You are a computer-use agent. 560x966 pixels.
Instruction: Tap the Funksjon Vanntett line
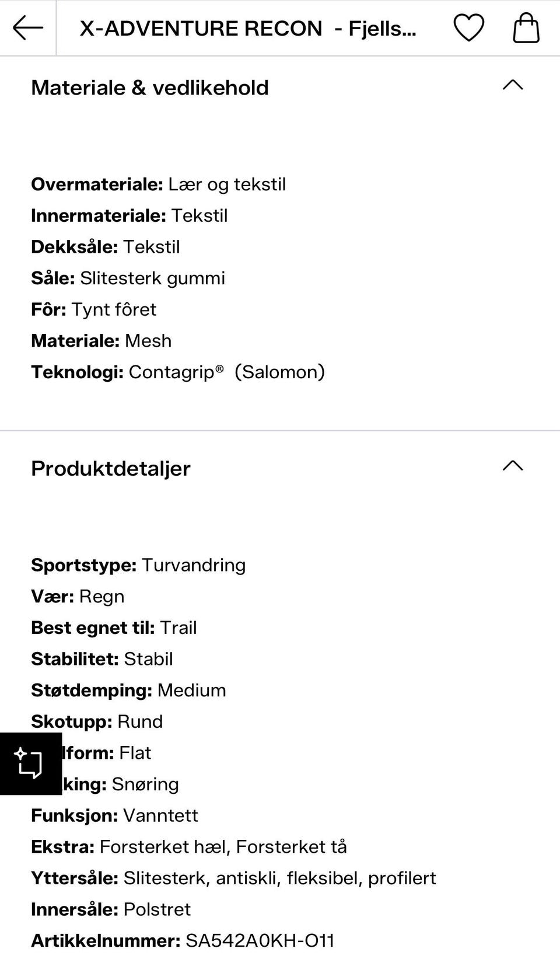(114, 815)
